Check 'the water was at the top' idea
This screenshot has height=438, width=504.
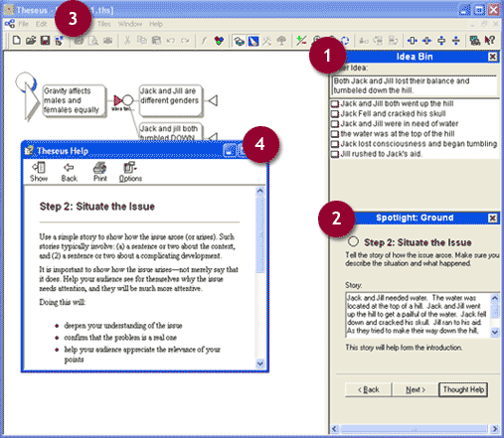335,134
